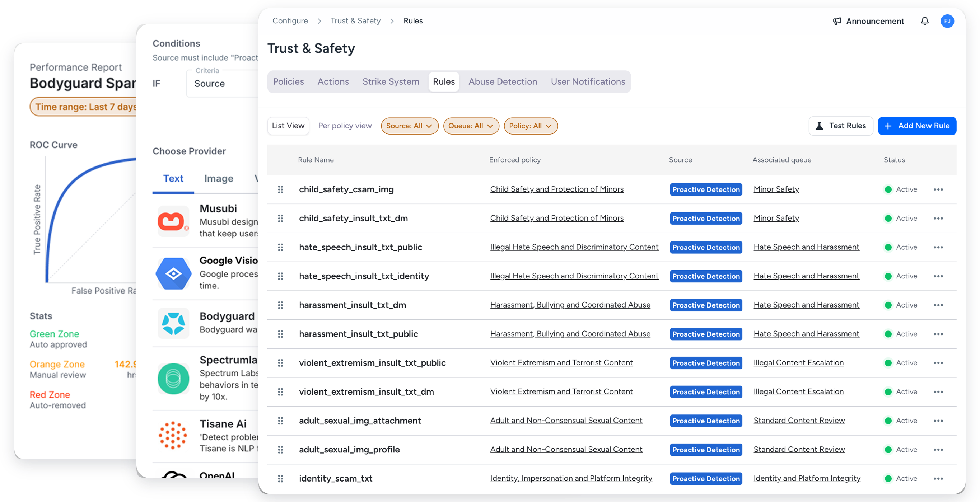
Task: Click the Test Rules button
Action: (x=841, y=126)
